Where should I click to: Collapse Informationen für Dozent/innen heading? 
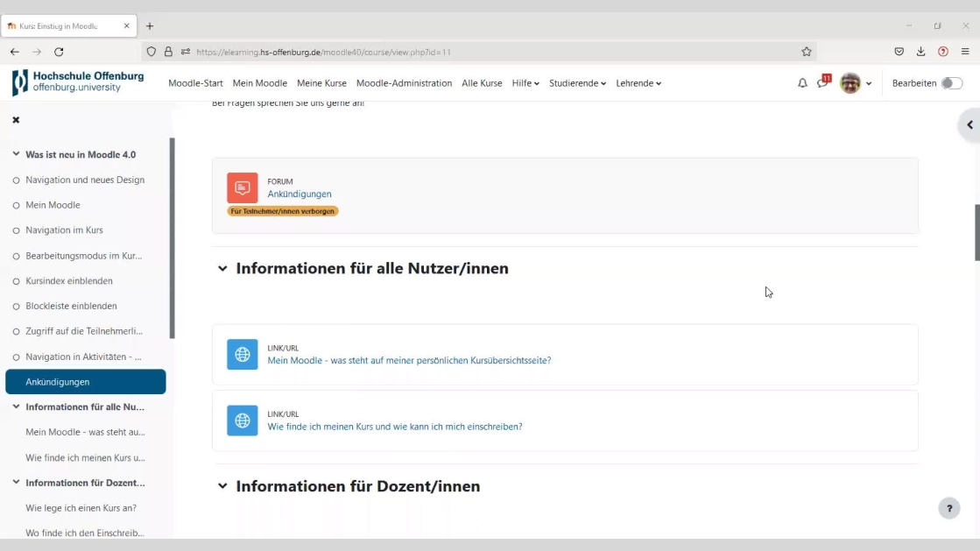click(222, 486)
